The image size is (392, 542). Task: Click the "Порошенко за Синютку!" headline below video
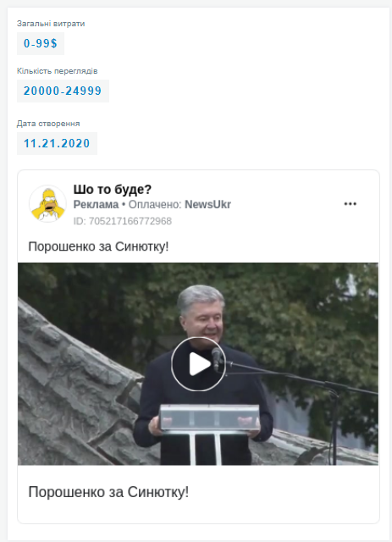[x=108, y=492]
